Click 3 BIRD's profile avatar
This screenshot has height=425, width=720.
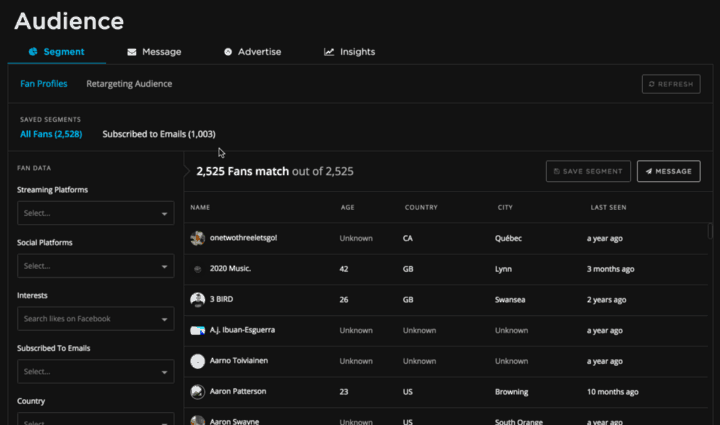[198, 300]
